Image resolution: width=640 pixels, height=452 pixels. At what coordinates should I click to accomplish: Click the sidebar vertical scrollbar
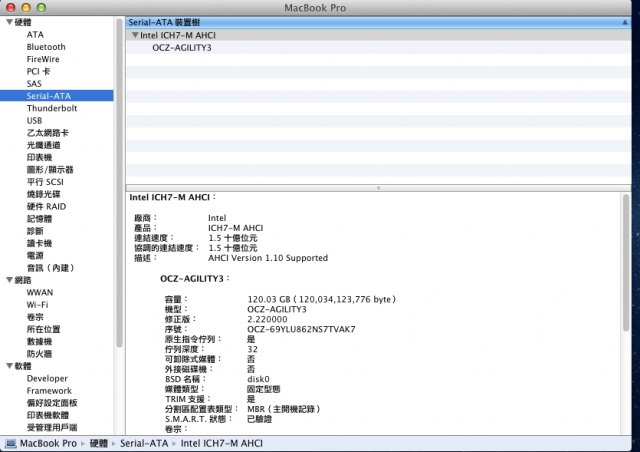pyautogui.click(x=119, y=184)
